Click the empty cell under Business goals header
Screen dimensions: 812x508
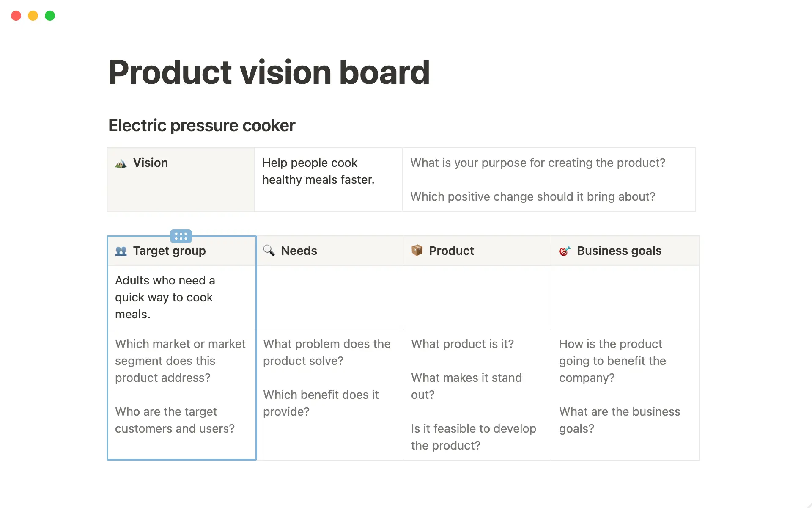(625, 297)
